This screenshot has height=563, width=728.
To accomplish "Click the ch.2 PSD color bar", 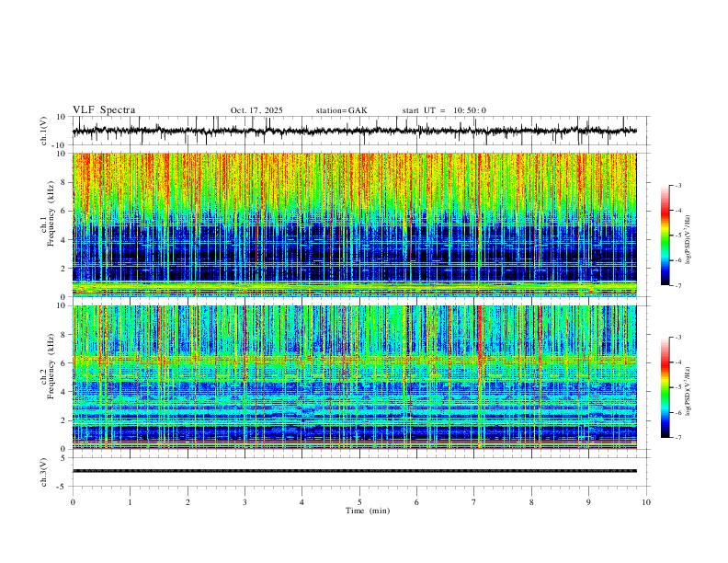I will pyautogui.click(x=665, y=387).
